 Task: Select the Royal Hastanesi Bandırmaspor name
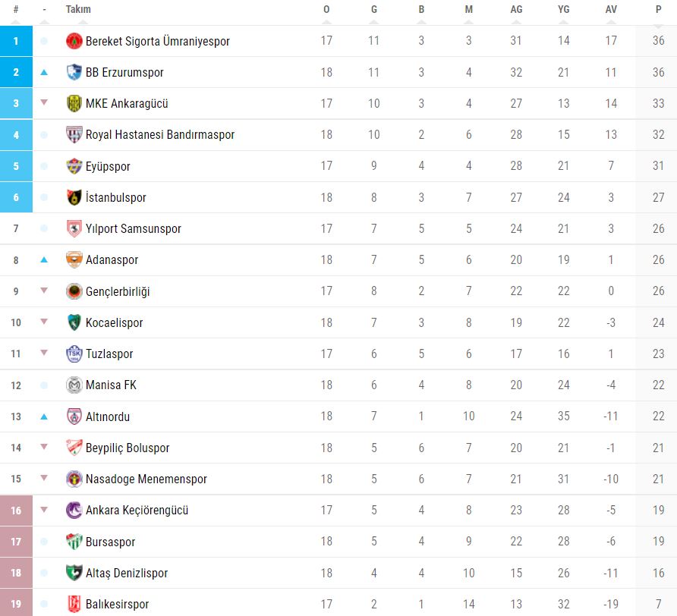pos(159,134)
